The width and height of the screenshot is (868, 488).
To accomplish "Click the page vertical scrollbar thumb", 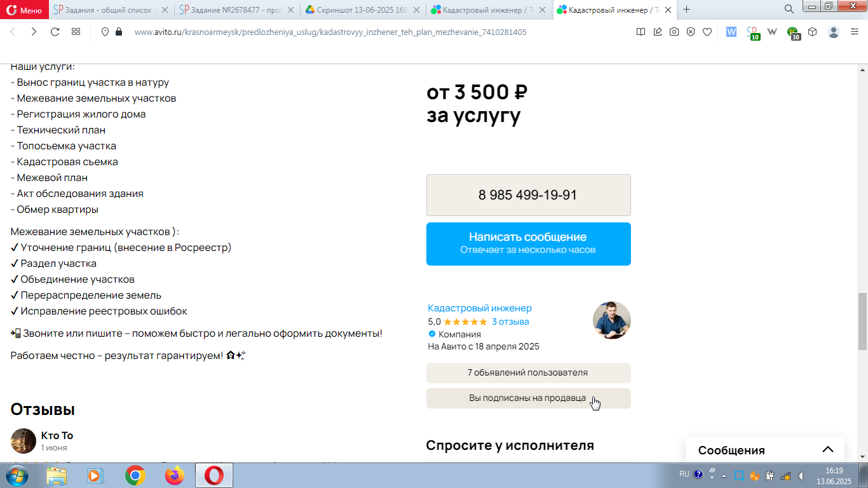I will [x=862, y=322].
